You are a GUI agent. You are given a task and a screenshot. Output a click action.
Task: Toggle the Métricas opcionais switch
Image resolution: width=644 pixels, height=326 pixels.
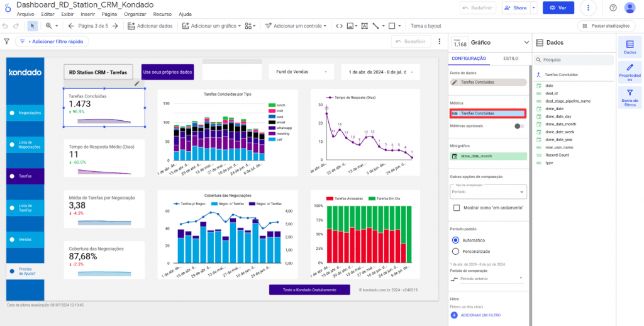[519, 126]
